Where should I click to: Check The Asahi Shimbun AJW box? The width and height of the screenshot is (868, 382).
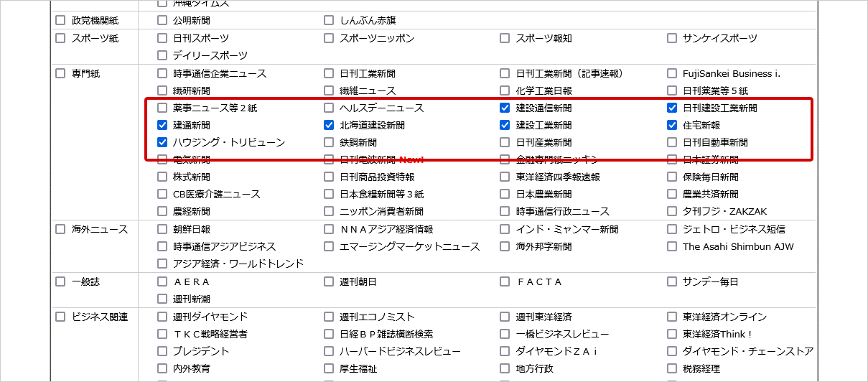672,247
